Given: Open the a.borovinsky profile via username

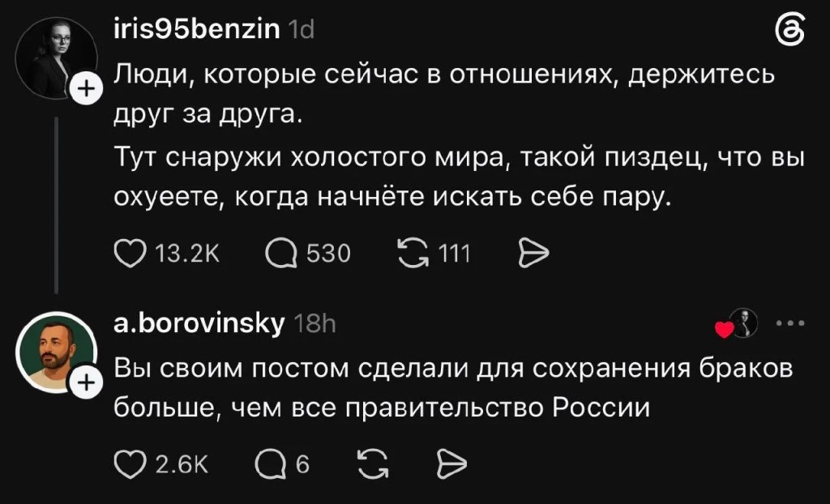Looking at the screenshot, I should click(x=199, y=323).
